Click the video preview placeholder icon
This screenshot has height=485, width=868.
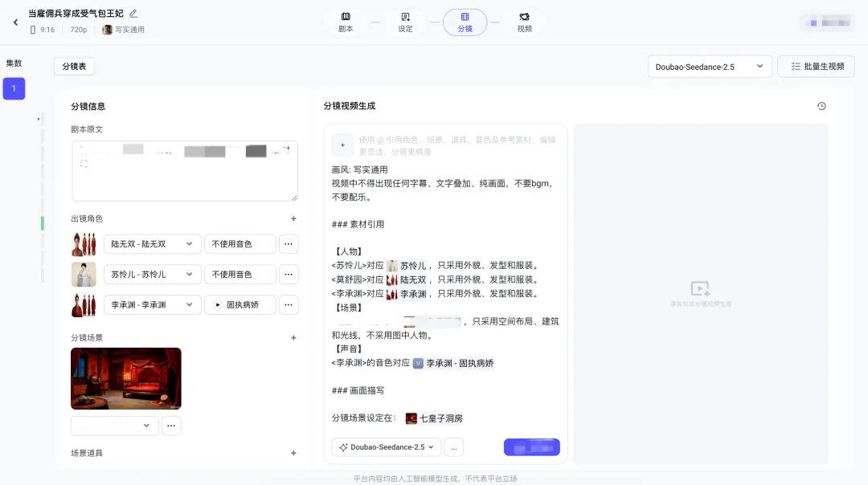(700, 288)
